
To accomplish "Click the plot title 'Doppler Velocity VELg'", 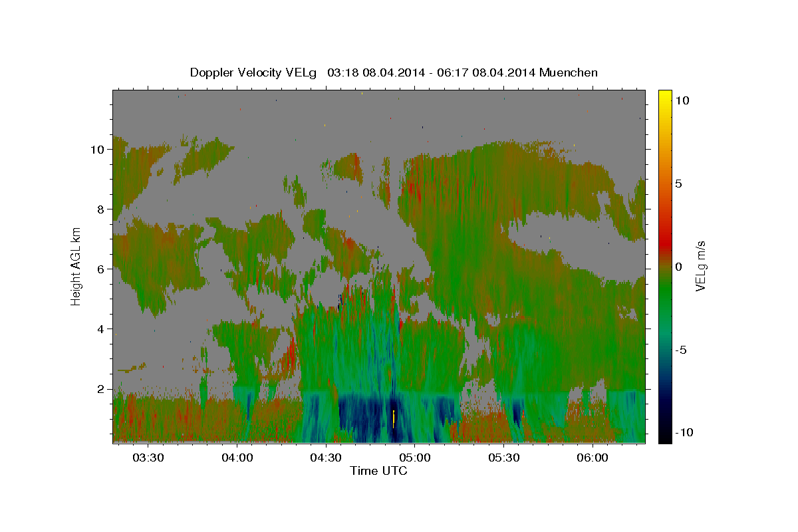I will click(255, 72).
